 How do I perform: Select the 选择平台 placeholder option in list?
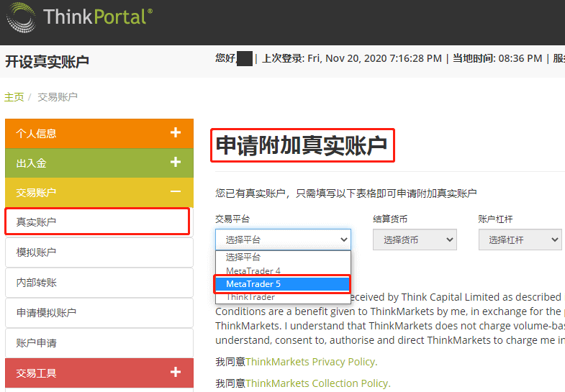point(282,257)
